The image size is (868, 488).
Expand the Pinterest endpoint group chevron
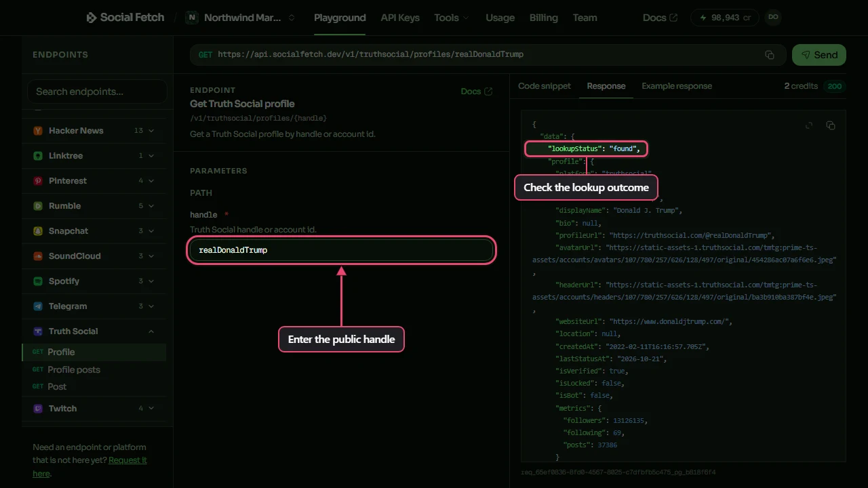(151, 181)
